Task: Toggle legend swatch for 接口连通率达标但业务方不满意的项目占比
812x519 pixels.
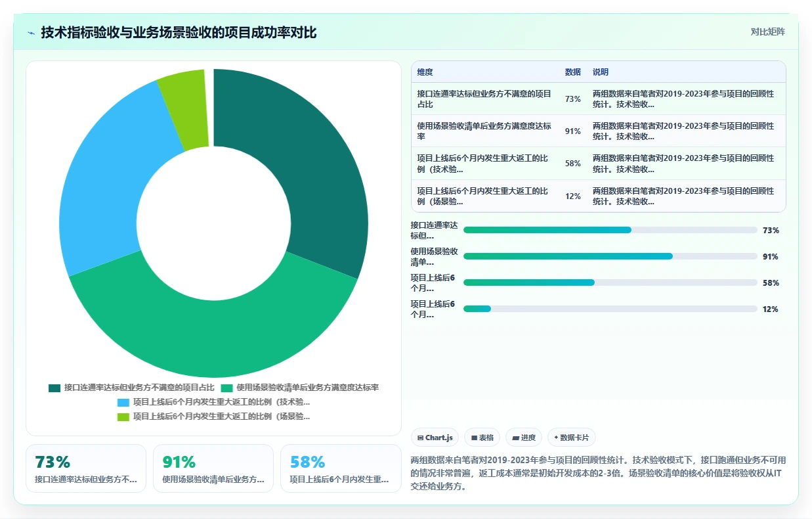Action: coord(54,388)
